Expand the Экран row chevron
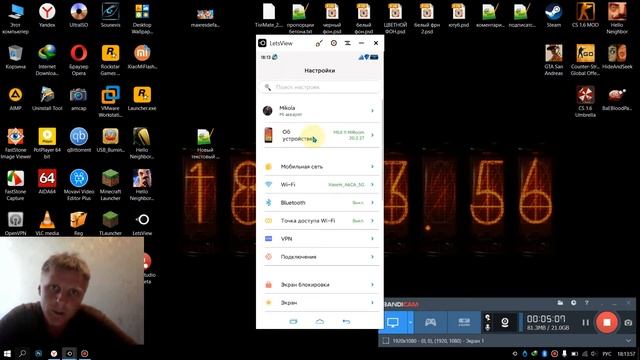This screenshot has height=360, width=640. 372,302
